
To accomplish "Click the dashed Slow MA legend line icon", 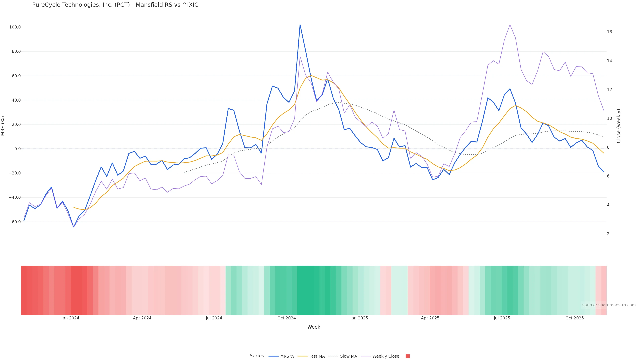I will pos(333,356).
